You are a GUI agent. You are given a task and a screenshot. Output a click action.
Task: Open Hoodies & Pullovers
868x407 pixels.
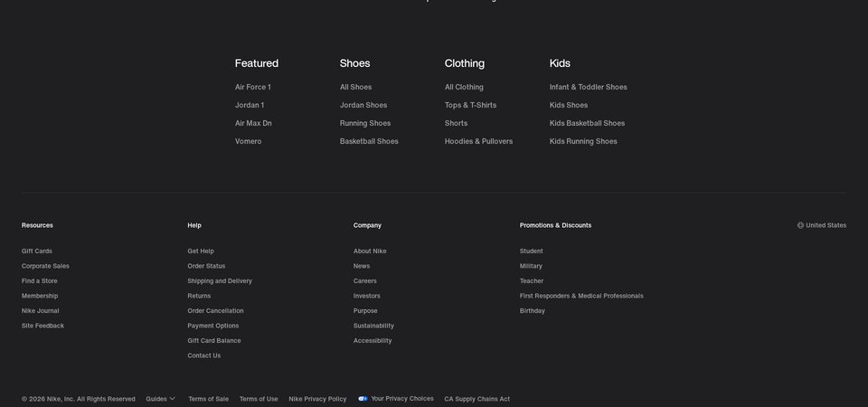(x=479, y=141)
